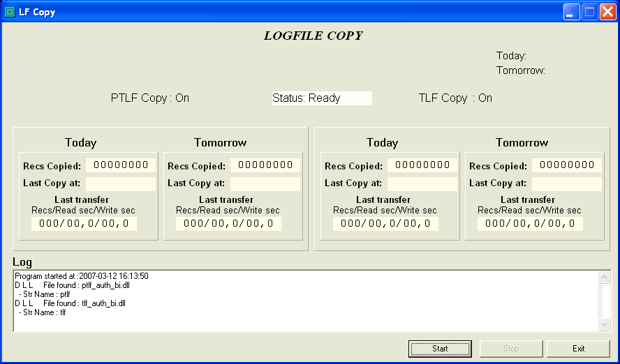
Task: Select the PTLF Copy : On label
Action: click(150, 98)
